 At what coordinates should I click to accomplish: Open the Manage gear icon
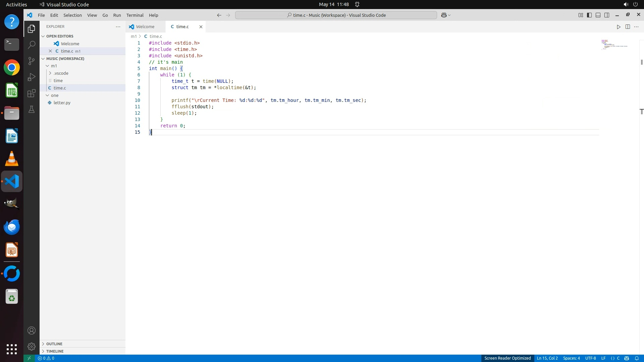pyautogui.click(x=32, y=347)
